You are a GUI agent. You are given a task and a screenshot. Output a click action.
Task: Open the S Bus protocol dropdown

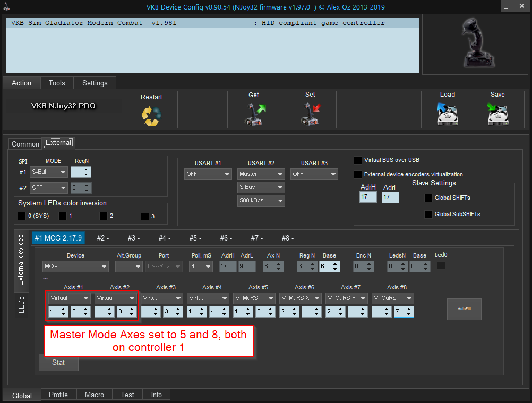[261, 187]
